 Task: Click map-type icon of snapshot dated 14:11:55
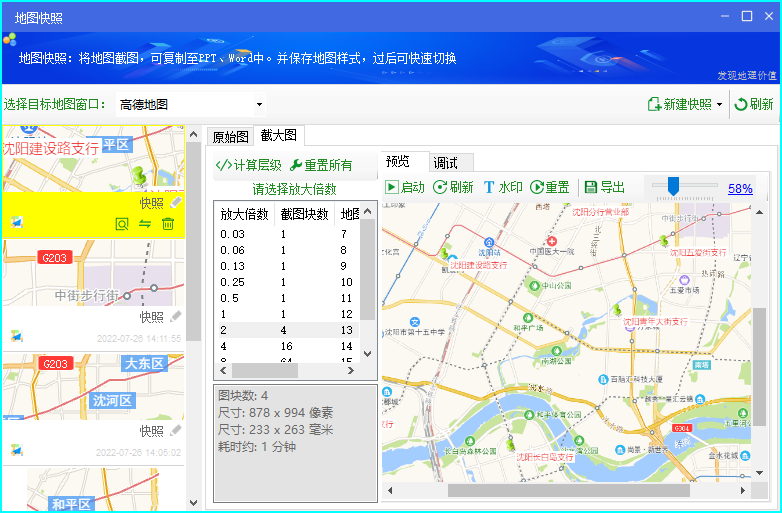[17, 337]
